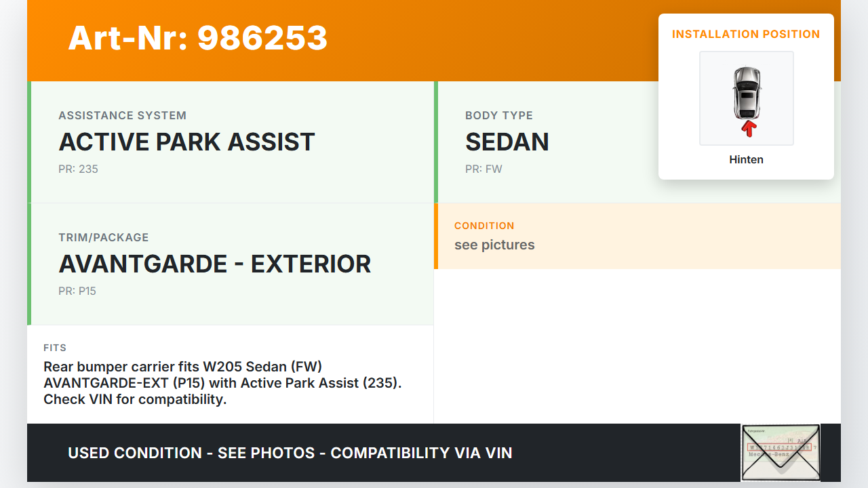Click the red arrow at the car's rear
Image resolution: width=868 pixels, height=488 pixels.
(x=748, y=129)
